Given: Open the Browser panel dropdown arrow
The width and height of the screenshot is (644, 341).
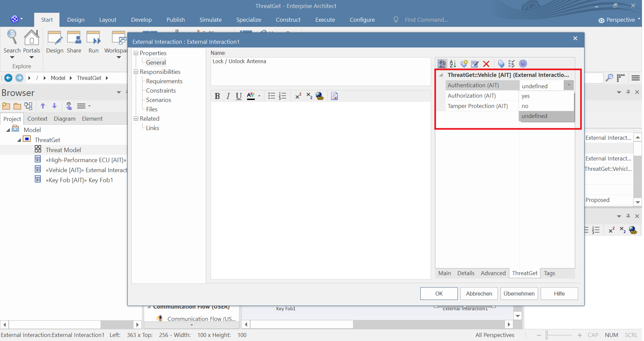Looking at the screenshot, I should 119,93.
